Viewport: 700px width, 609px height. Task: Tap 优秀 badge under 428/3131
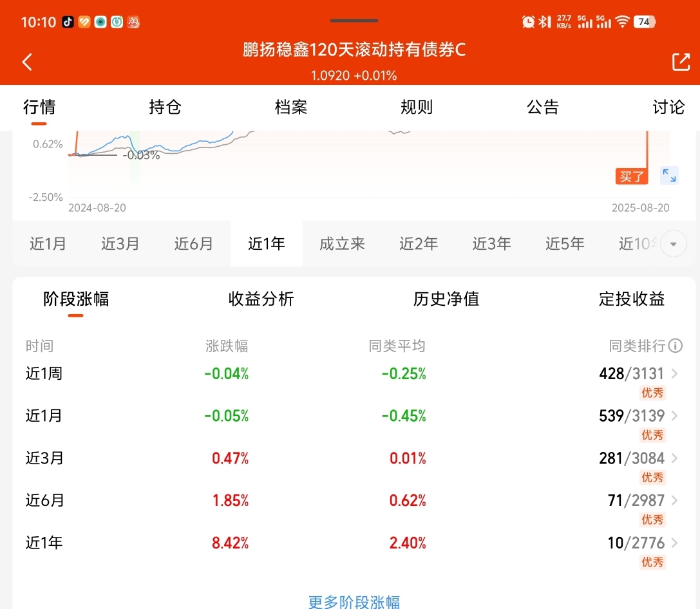point(653,393)
